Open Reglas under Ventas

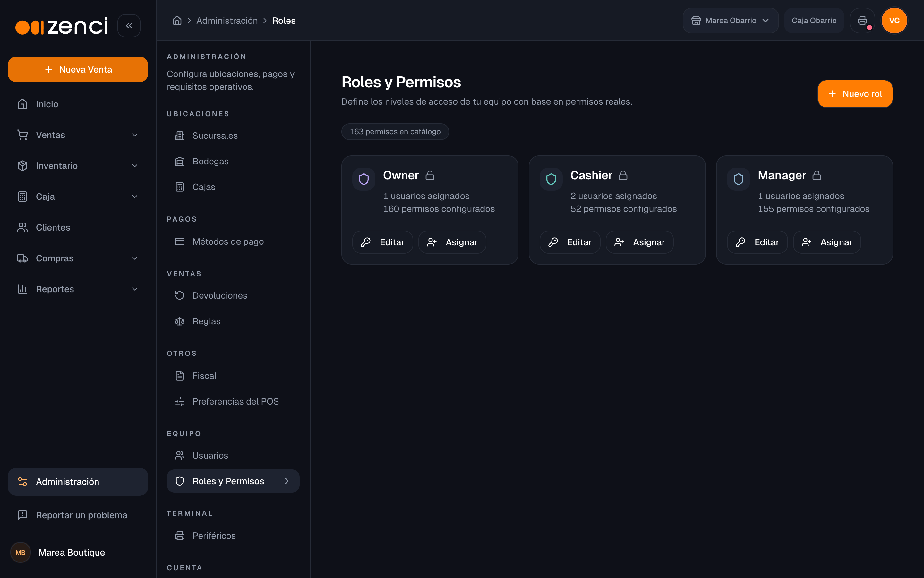click(x=233, y=321)
